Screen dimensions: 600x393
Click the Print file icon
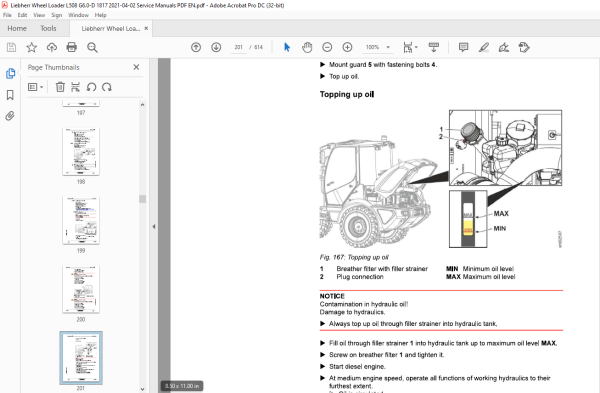(72, 47)
